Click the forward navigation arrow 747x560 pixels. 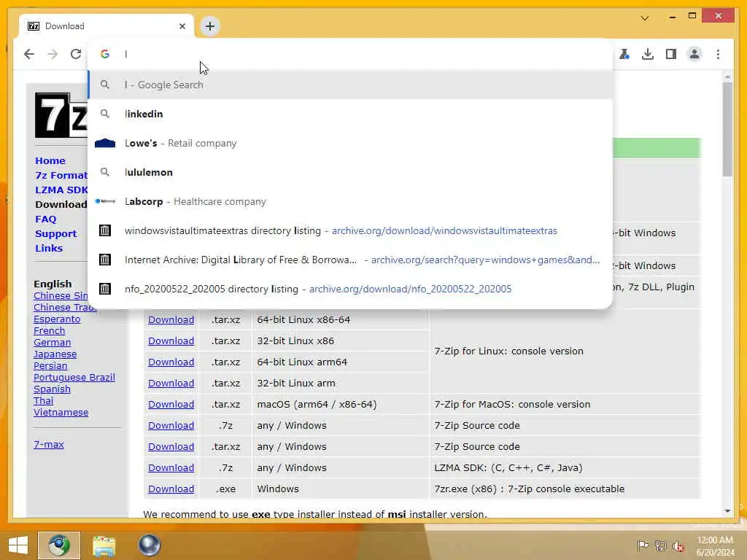pos(53,54)
